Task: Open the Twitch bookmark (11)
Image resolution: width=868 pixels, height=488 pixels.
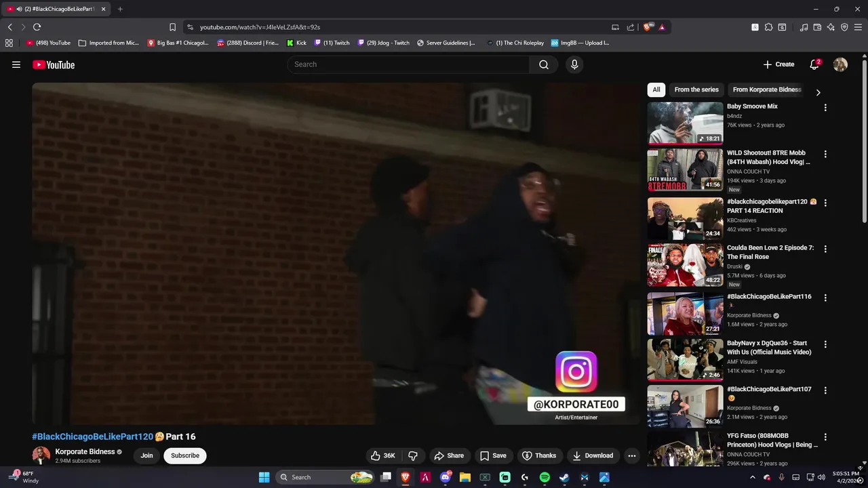Action: (332, 43)
